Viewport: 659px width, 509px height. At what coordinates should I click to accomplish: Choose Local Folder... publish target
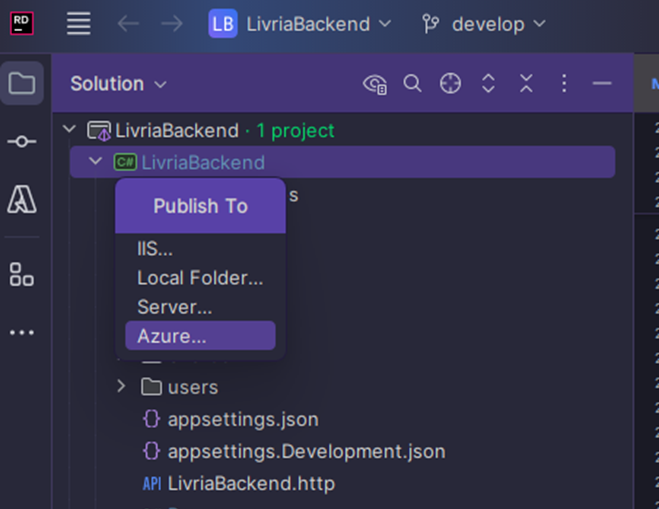coord(200,278)
